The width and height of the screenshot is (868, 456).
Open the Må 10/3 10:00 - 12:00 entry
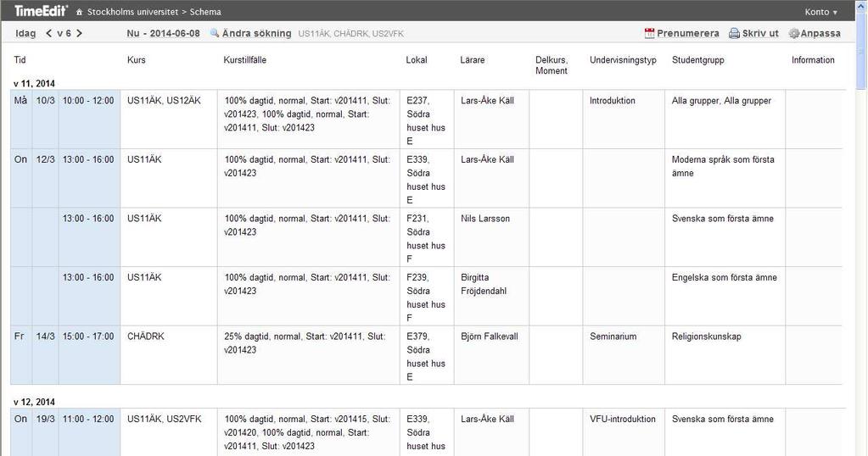pos(65,119)
